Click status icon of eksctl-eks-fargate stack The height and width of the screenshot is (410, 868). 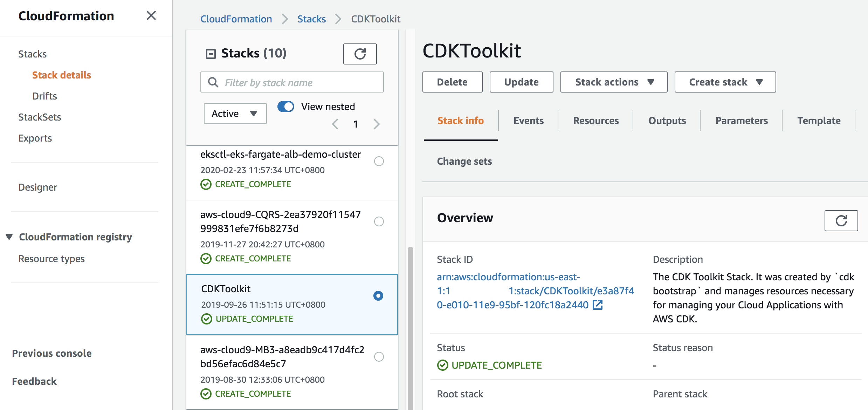(x=206, y=184)
